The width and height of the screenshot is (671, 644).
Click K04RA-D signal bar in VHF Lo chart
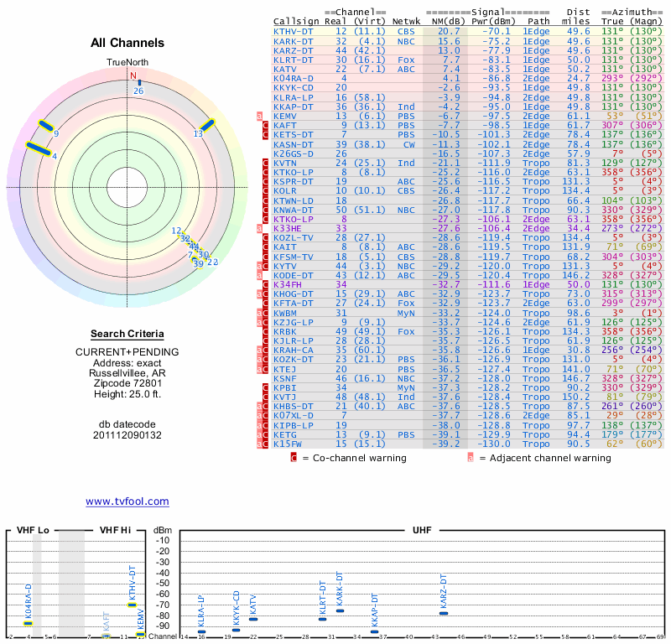click(x=29, y=623)
